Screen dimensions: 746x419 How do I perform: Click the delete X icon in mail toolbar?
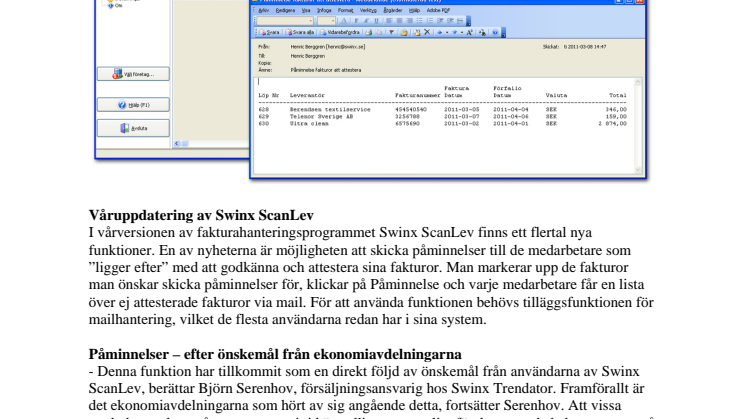click(x=427, y=32)
